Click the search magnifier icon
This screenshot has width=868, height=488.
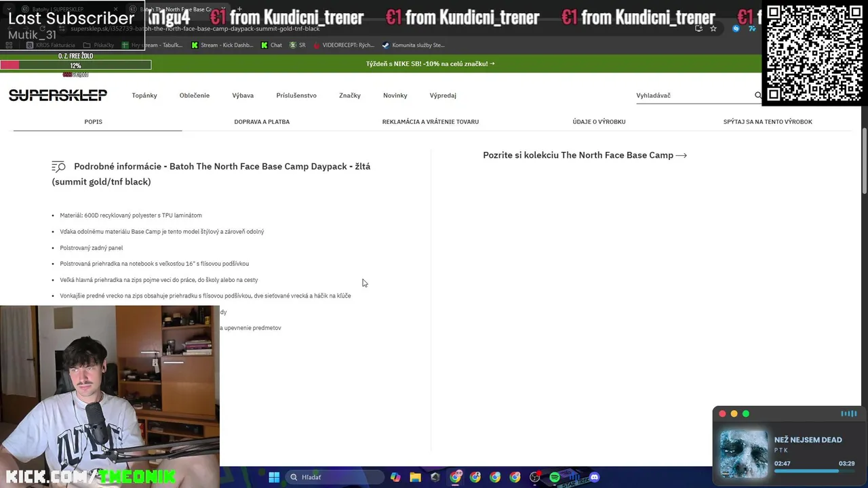point(758,96)
